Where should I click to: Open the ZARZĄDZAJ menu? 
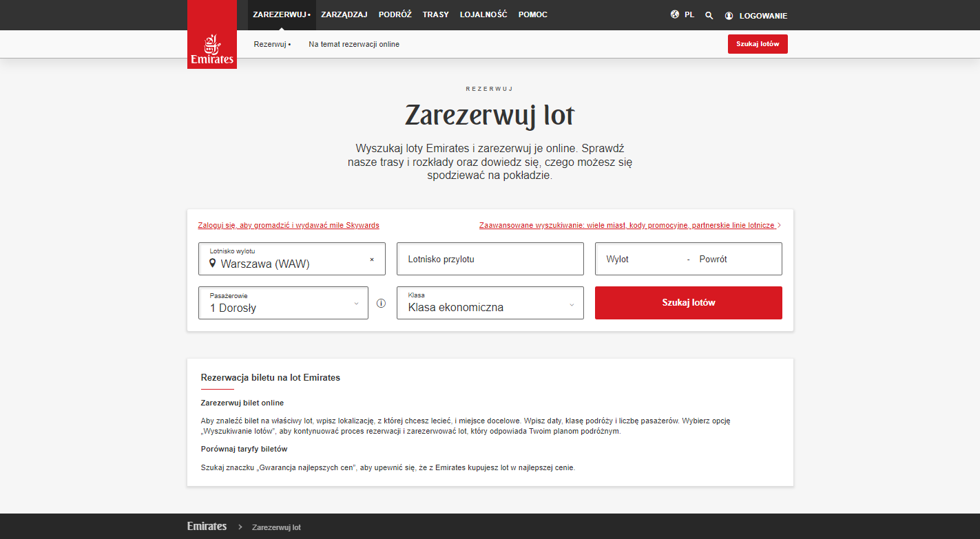[x=344, y=14]
